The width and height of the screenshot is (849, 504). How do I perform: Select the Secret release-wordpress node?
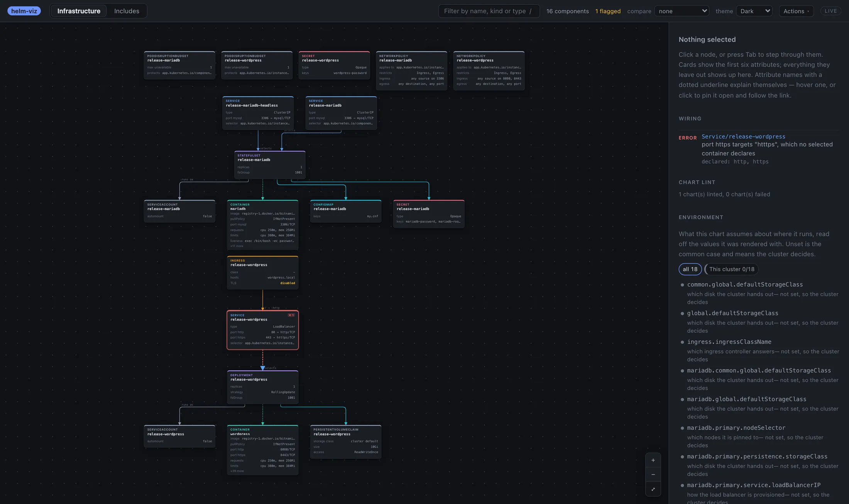click(334, 65)
